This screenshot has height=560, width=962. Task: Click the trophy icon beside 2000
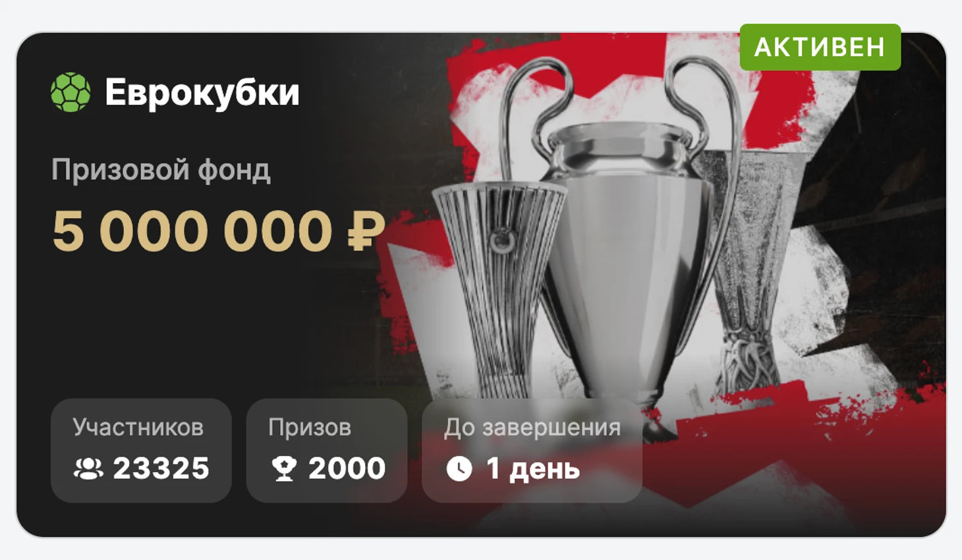[x=285, y=468]
